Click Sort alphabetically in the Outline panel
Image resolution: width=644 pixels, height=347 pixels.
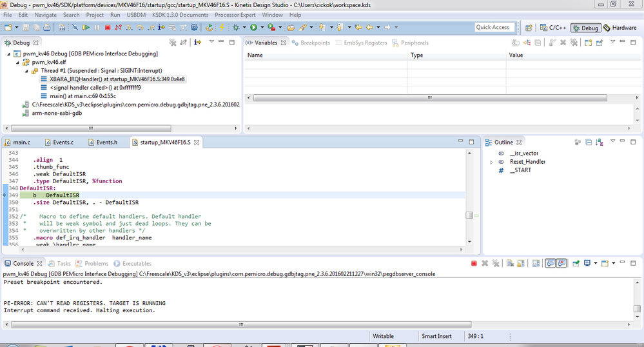coord(600,143)
